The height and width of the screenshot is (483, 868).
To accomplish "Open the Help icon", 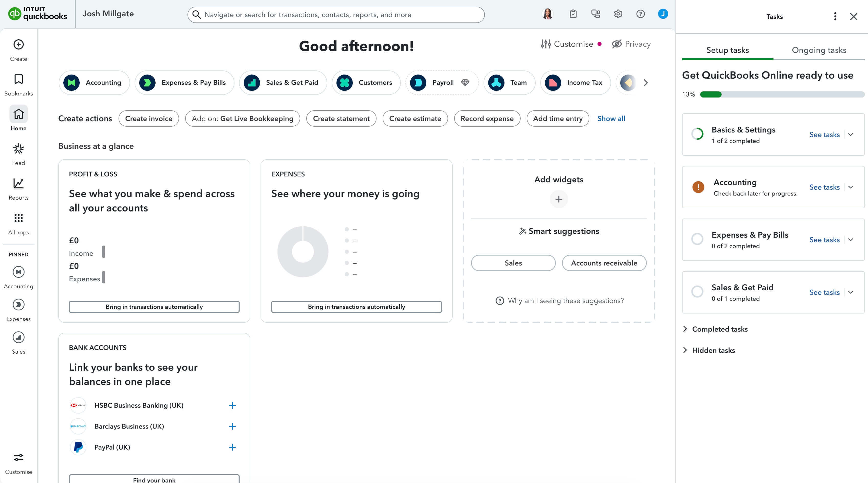I will point(640,14).
